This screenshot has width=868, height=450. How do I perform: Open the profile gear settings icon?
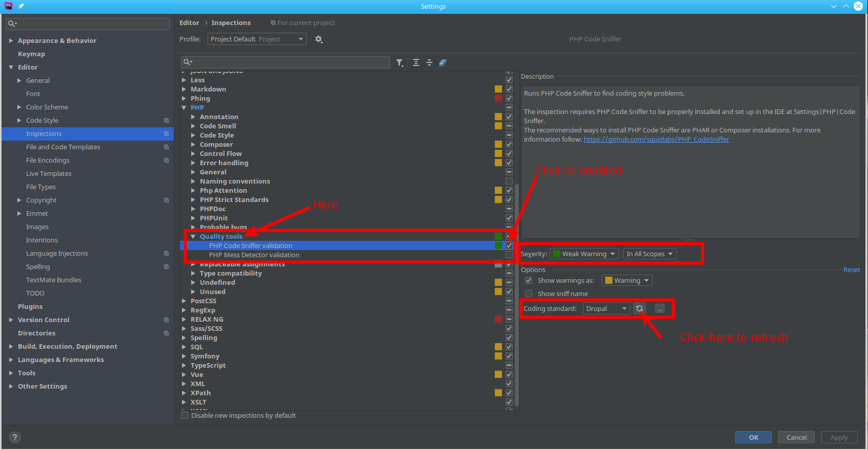pyautogui.click(x=318, y=39)
